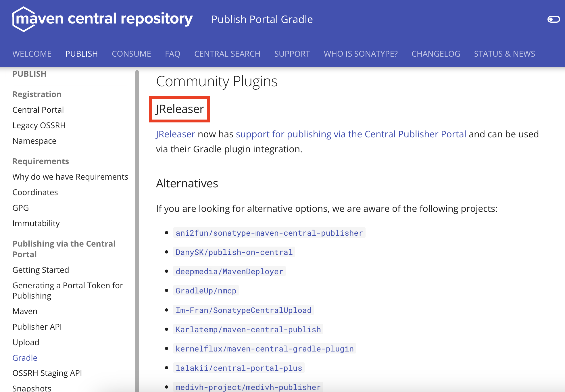
Task: Open GradleUp/nmcp project link
Action: coord(206,291)
